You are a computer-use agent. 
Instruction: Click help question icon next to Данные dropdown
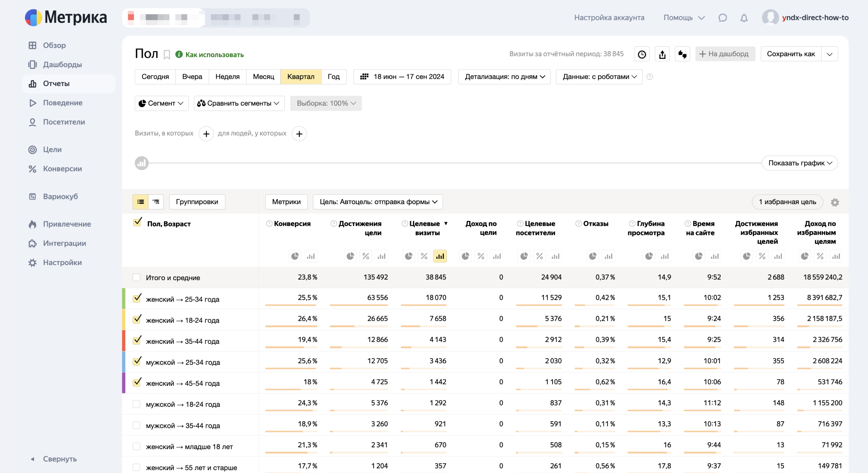click(x=650, y=77)
